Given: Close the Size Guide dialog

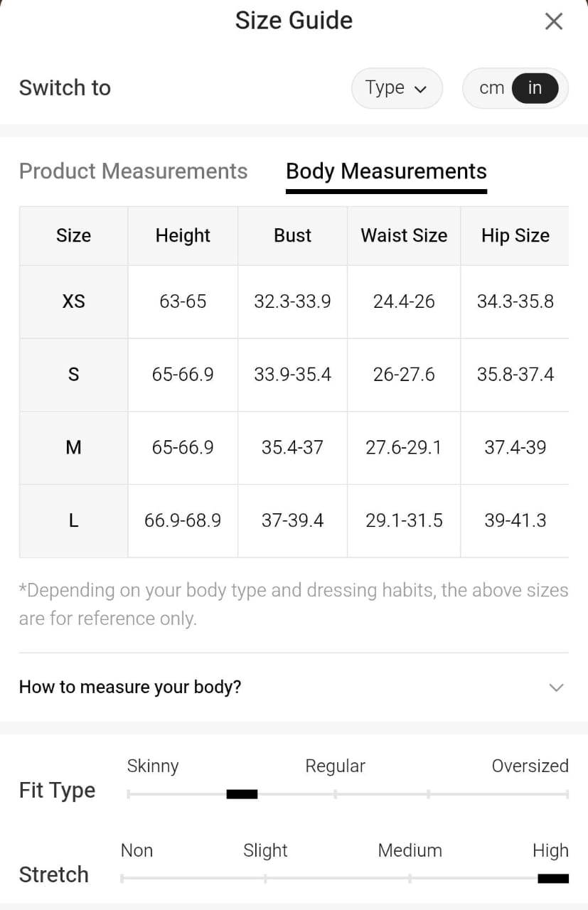Looking at the screenshot, I should (553, 21).
